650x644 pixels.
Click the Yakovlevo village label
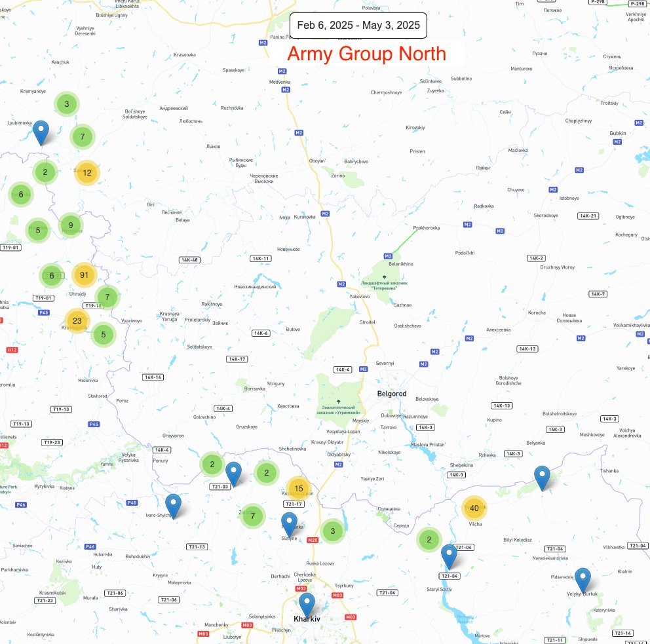tap(360, 296)
